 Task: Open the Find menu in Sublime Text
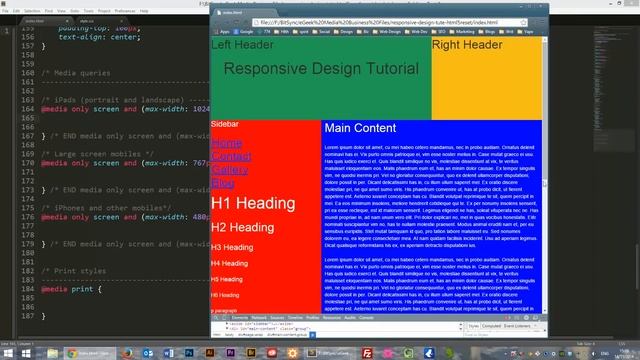tap(49, 11)
